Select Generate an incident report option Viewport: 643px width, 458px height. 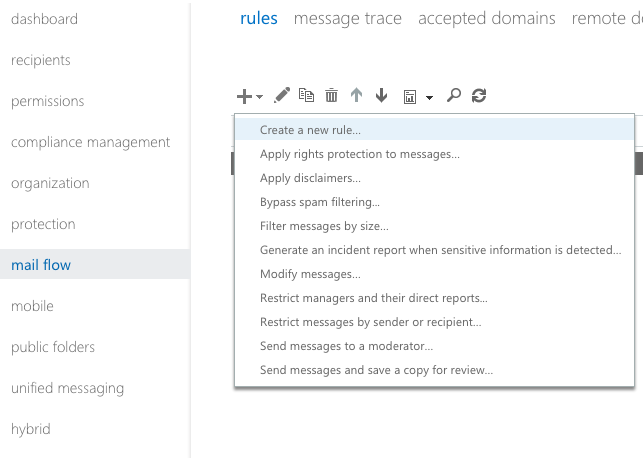(434, 250)
